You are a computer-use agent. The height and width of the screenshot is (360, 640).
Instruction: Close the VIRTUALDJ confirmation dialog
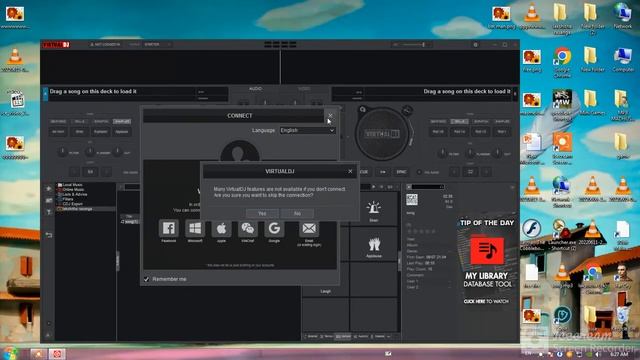tap(350, 171)
